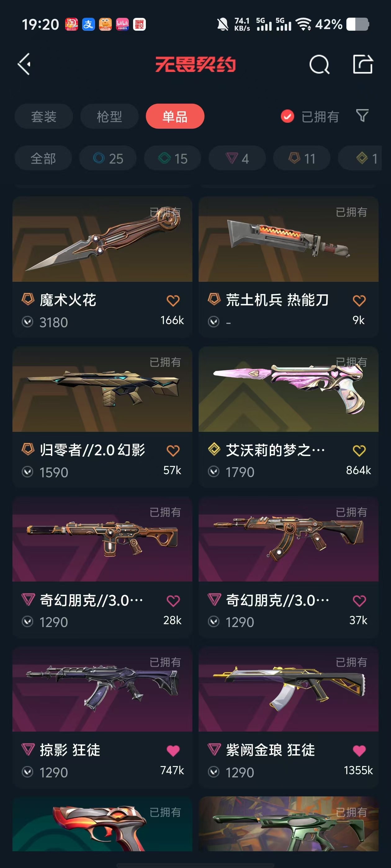Image resolution: width=391 pixels, height=868 pixels.
Task: Open the filter funnel icon
Action: pyautogui.click(x=362, y=116)
